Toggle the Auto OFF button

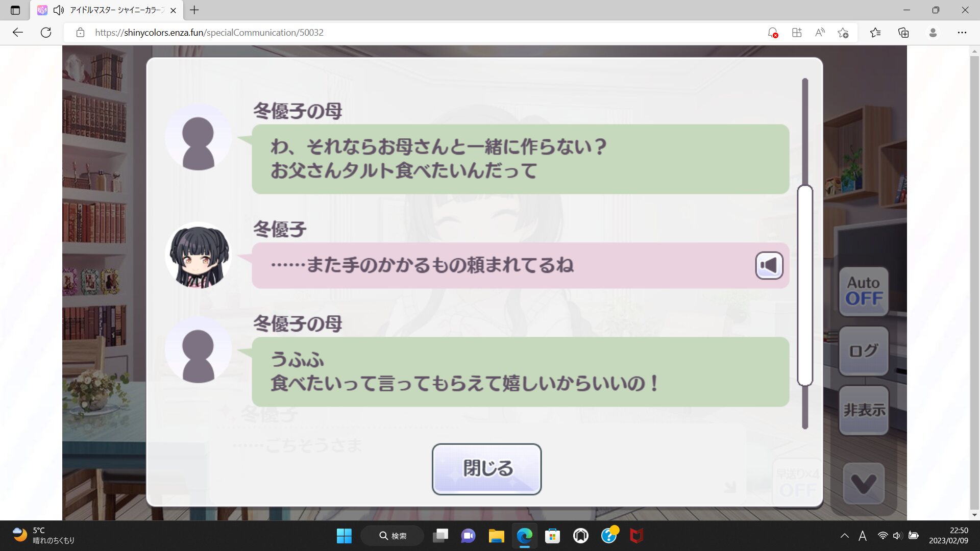pyautogui.click(x=864, y=291)
